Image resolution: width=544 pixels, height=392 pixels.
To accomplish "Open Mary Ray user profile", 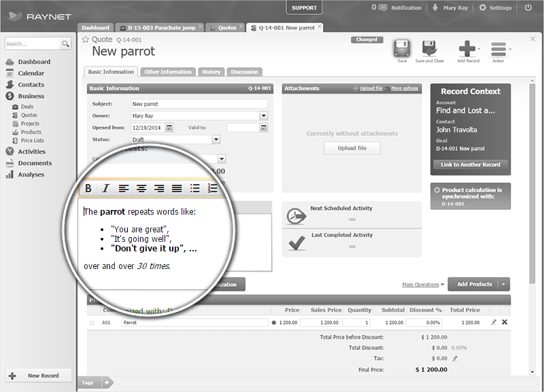I will [x=450, y=7].
